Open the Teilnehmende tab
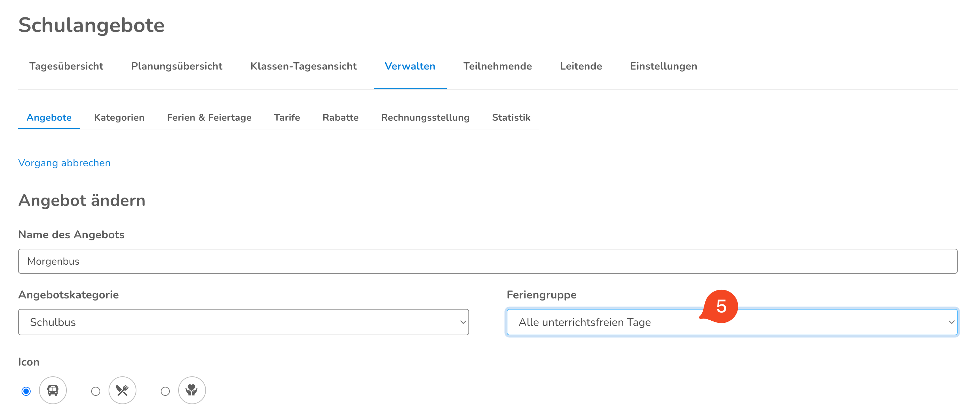 pyautogui.click(x=497, y=66)
